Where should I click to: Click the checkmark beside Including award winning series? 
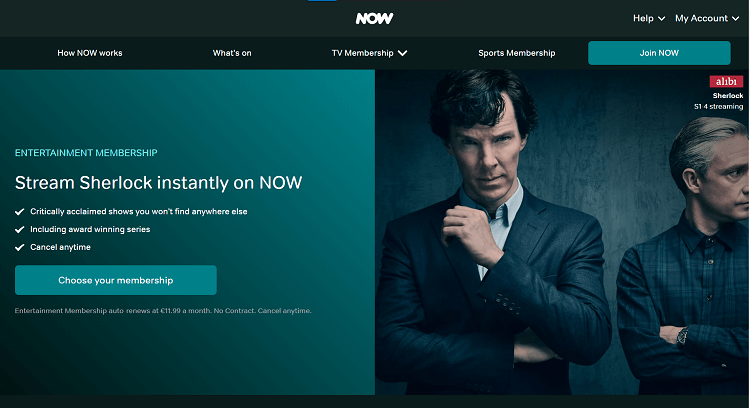click(x=20, y=230)
